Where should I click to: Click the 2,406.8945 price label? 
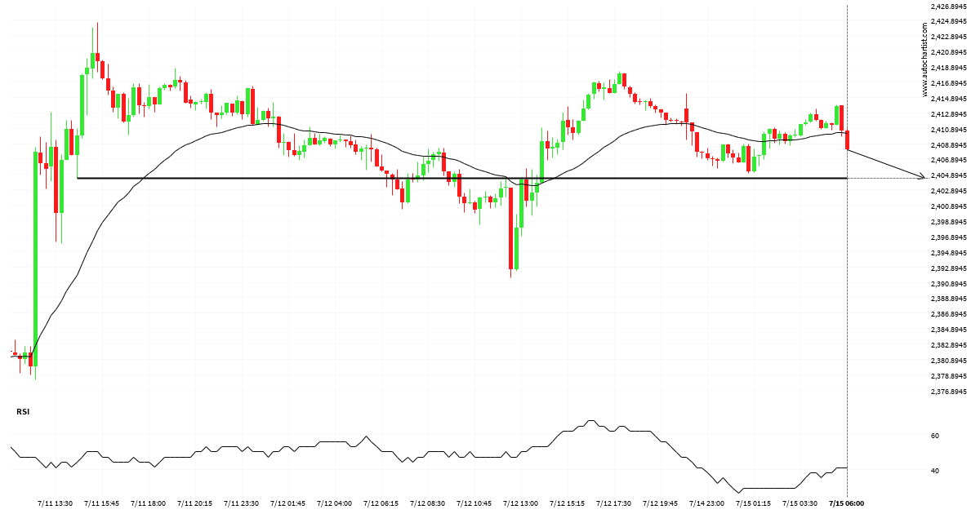click(948, 161)
